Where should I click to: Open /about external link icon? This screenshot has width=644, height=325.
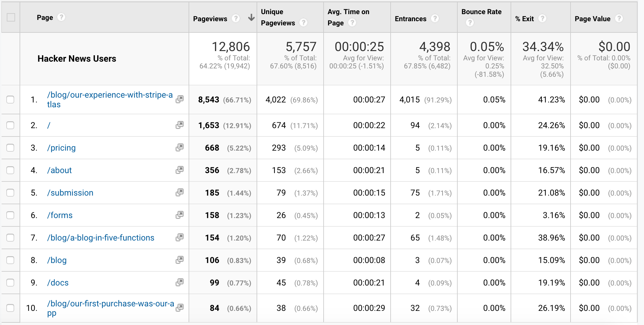[x=180, y=170]
